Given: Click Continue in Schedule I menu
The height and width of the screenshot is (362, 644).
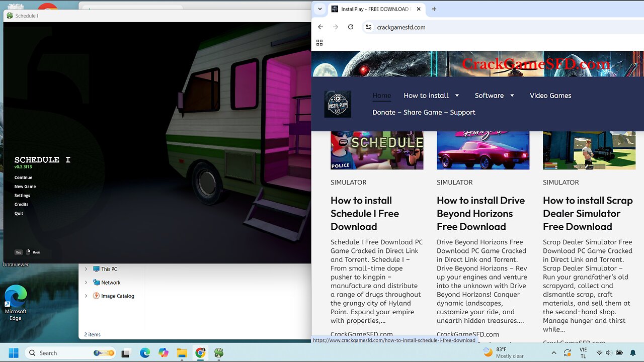Looking at the screenshot, I should click(x=23, y=177).
